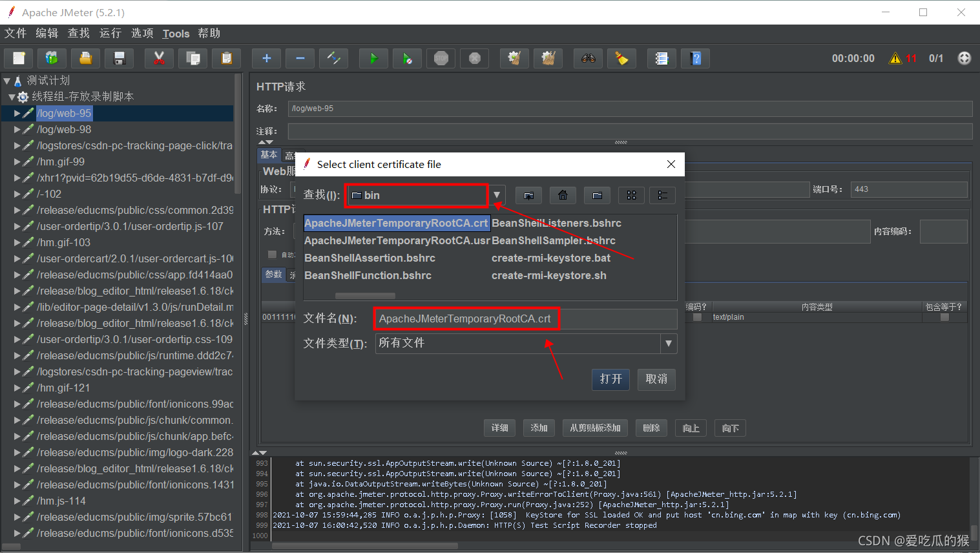The image size is (980, 553).
Task: Expand the /log/web-98 tree node
Action: point(17,129)
